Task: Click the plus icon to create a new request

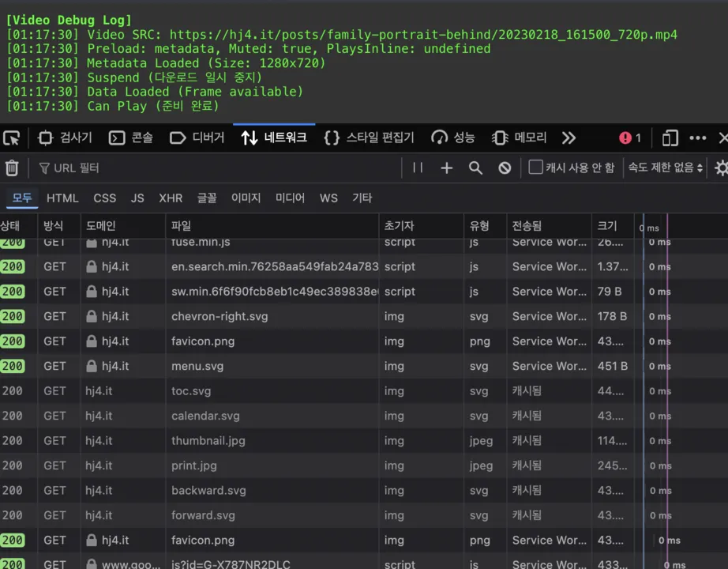Action: 447,168
